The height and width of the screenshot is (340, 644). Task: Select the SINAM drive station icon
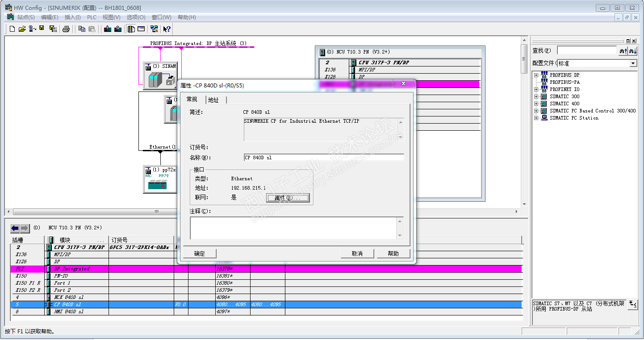click(x=160, y=76)
